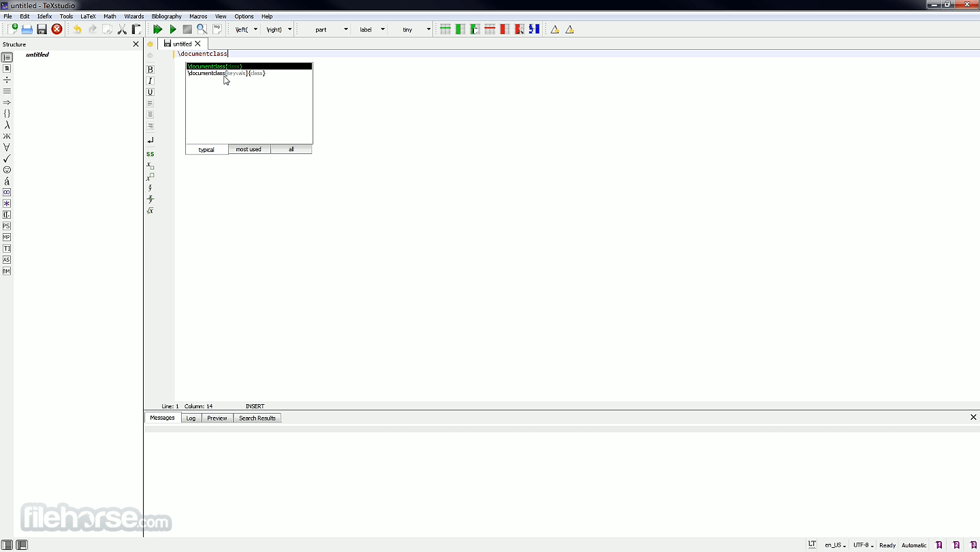Open the TI (TikZ) panel

[7, 249]
